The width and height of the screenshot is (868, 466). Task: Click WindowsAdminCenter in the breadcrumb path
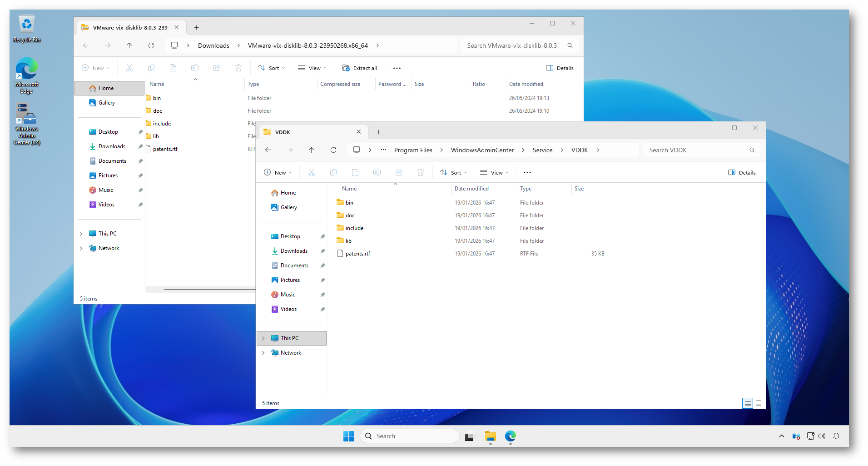[482, 150]
